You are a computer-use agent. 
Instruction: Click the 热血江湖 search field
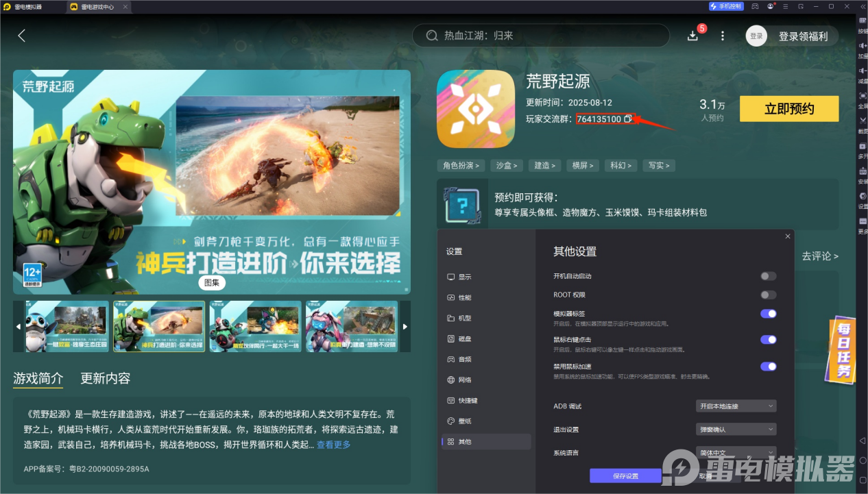(x=540, y=36)
